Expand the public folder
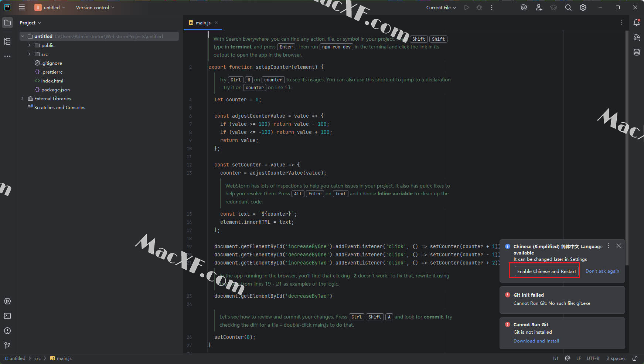Screen dimensions: 644x364 (x=29, y=45)
